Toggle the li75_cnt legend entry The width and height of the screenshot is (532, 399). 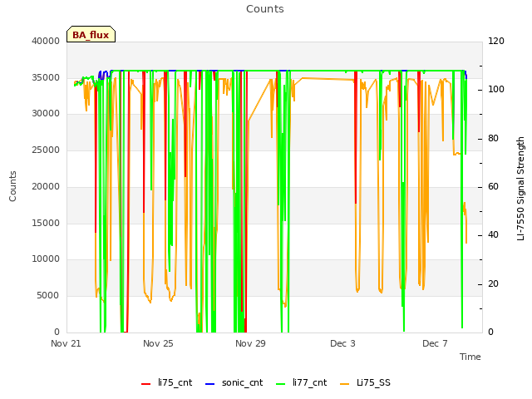[x=167, y=382]
